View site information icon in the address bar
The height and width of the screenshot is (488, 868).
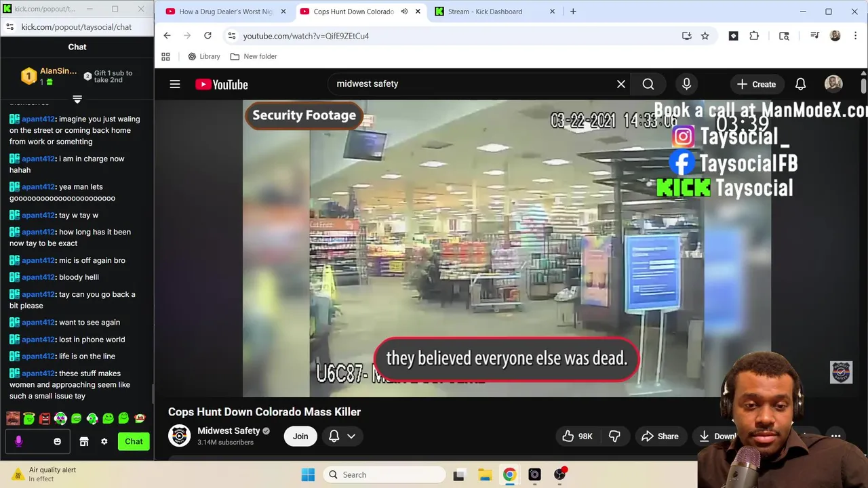pyautogui.click(x=231, y=35)
